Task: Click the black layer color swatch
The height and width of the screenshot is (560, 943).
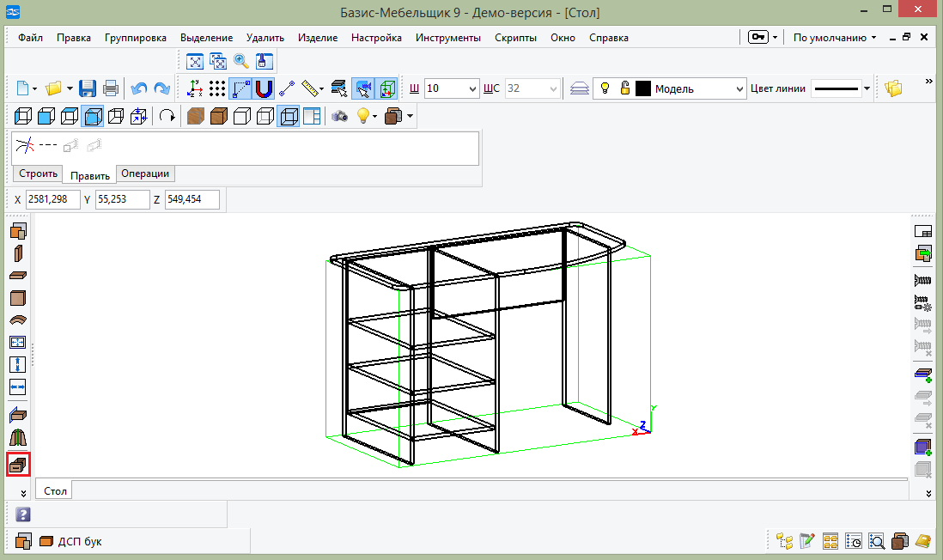Action: click(643, 88)
